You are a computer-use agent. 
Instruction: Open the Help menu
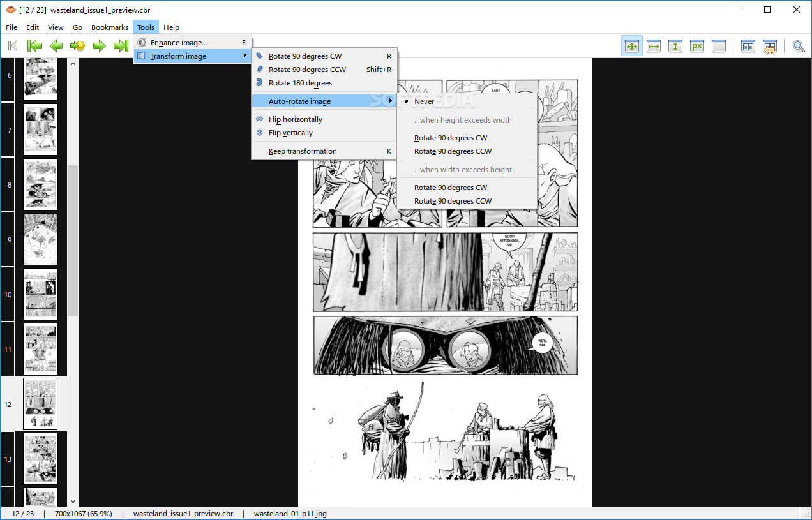[171, 27]
